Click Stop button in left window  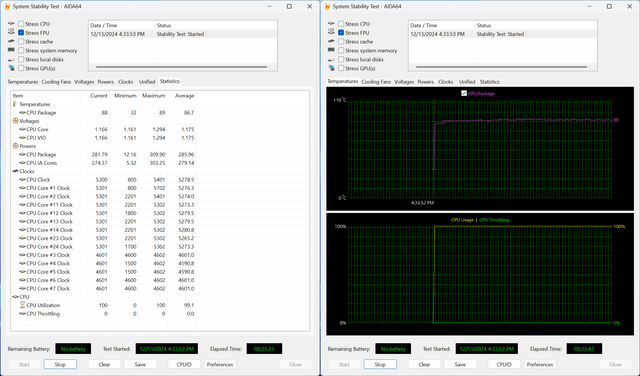[x=60, y=365]
